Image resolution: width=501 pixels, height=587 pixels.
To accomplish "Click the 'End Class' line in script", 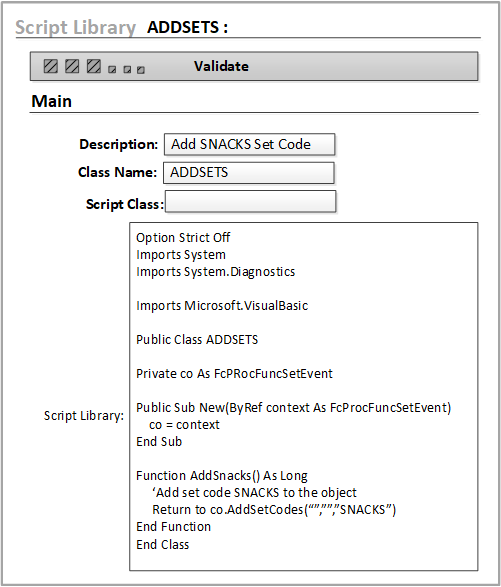I will pos(163,544).
